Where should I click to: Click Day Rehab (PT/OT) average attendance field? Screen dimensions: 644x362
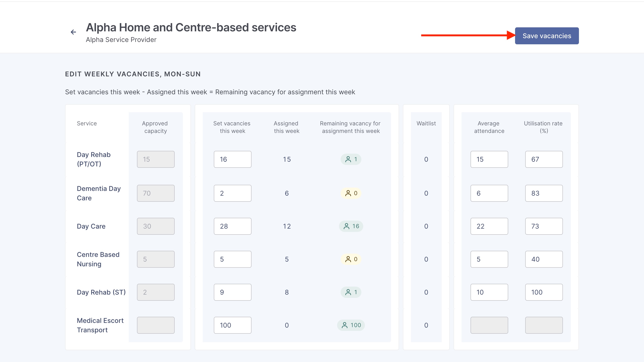489,159
